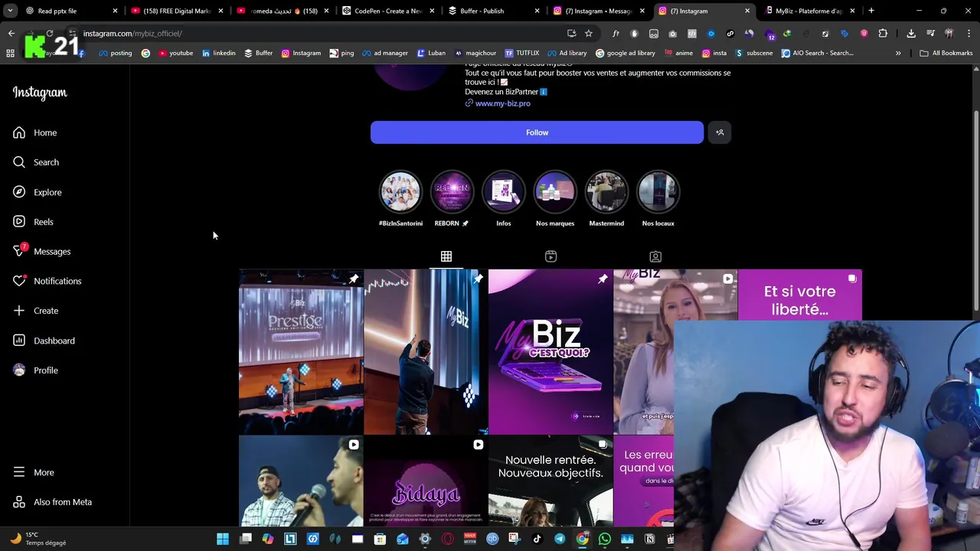The width and height of the screenshot is (980, 551).
Task: Switch to the Reels profile tab
Action: pyautogui.click(x=550, y=256)
